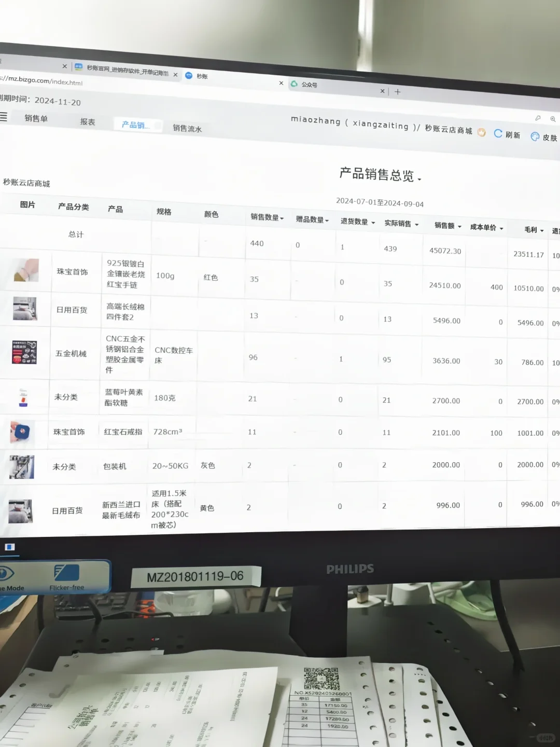This screenshot has height=747, width=560.
Task: Click sales amount 24510.00
Action: coord(445,285)
